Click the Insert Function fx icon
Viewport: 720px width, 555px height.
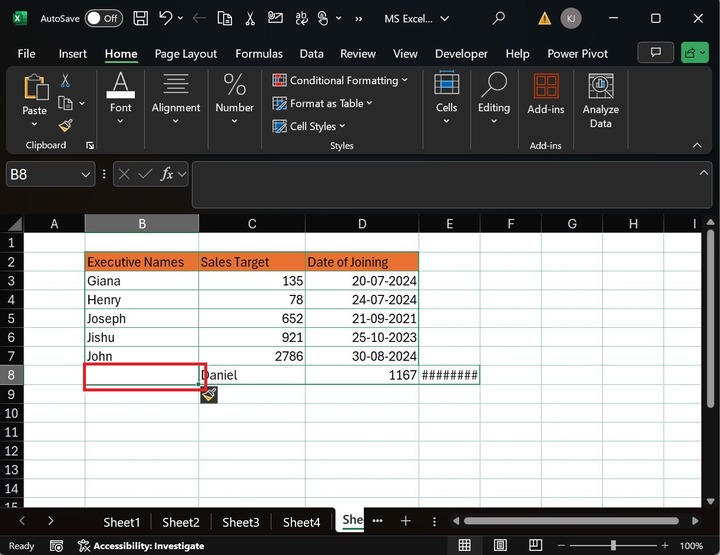[x=168, y=174]
